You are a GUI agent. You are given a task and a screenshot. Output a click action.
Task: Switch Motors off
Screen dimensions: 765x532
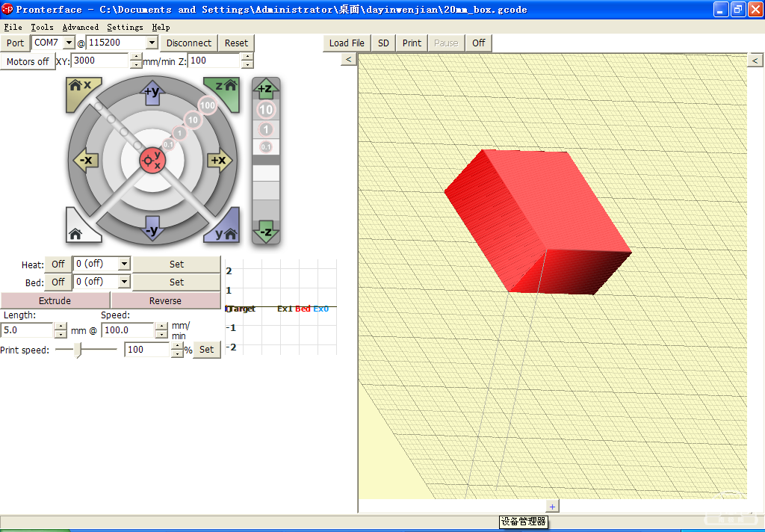pos(28,61)
